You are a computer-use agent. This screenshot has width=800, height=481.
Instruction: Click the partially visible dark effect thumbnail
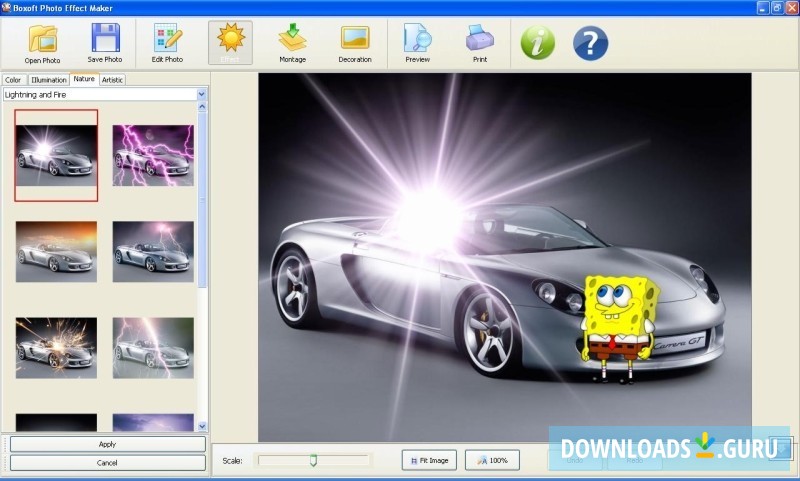click(x=56, y=422)
